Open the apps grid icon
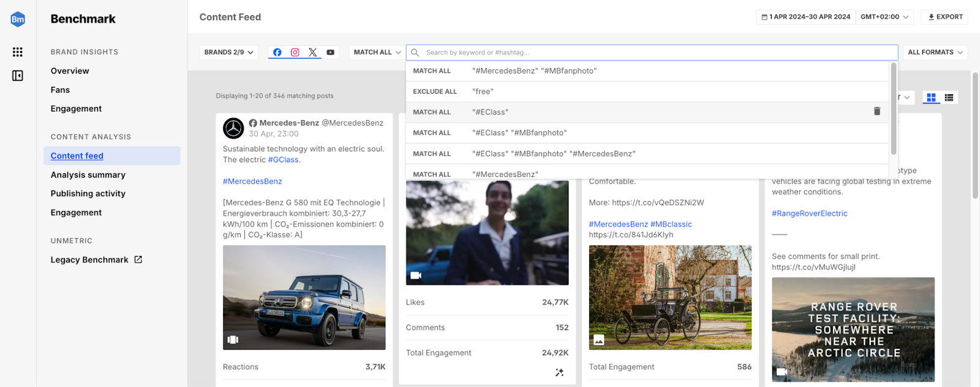 (x=18, y=52)
